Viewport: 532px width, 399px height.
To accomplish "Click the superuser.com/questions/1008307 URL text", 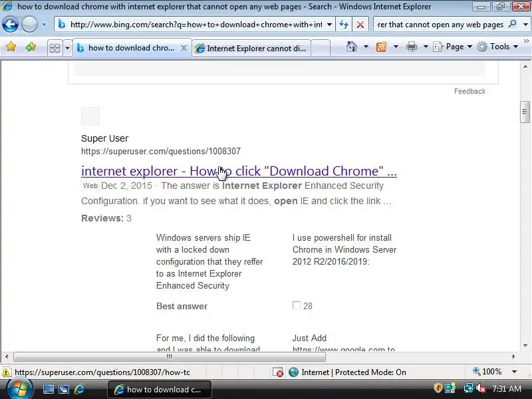I will coord(161,152).
